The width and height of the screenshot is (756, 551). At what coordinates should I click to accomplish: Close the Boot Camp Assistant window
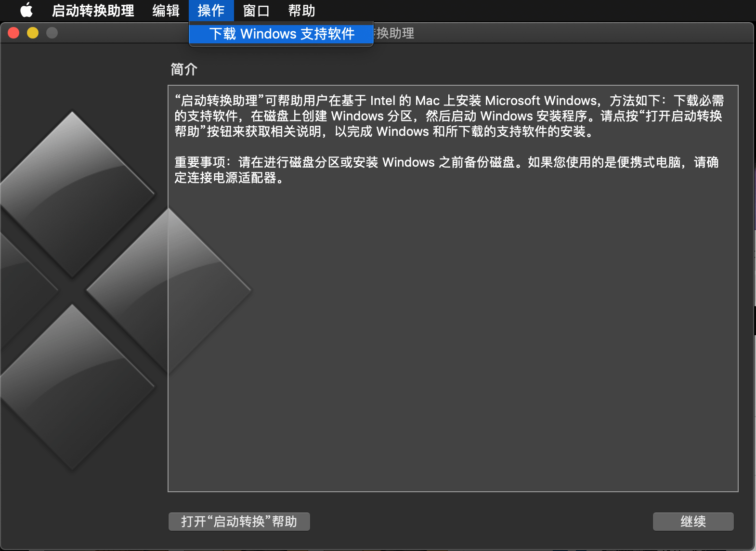click(x=13, y=33)
